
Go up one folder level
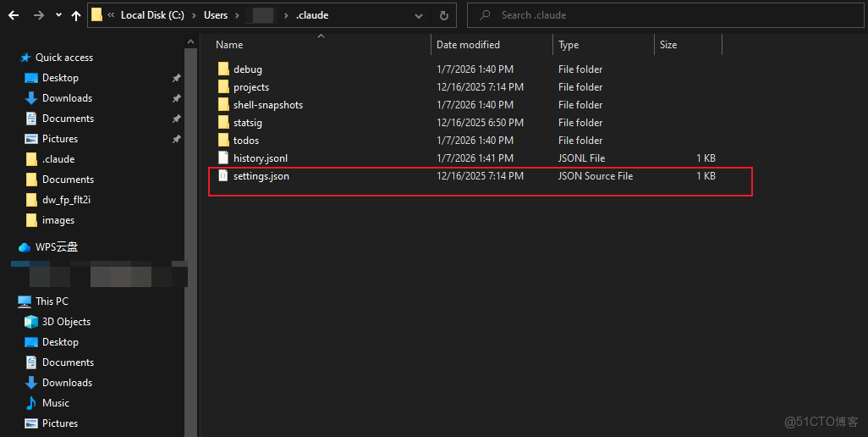tap(76, 15)
